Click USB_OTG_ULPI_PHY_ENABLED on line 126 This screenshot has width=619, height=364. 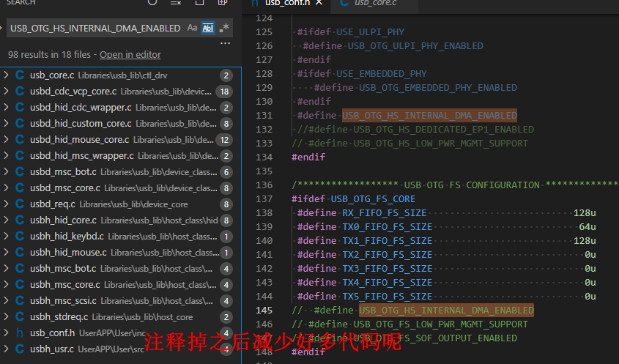(x=415, y=46)
